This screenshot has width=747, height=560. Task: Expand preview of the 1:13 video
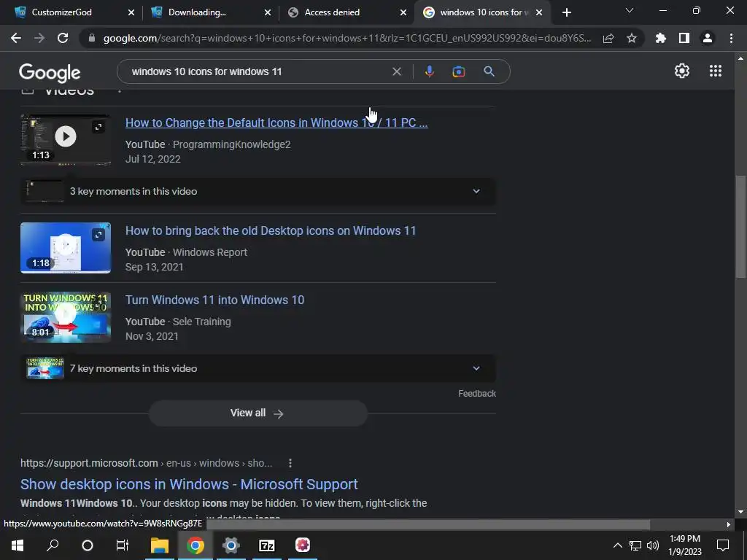pyautogui.click(x=98, y=127)
